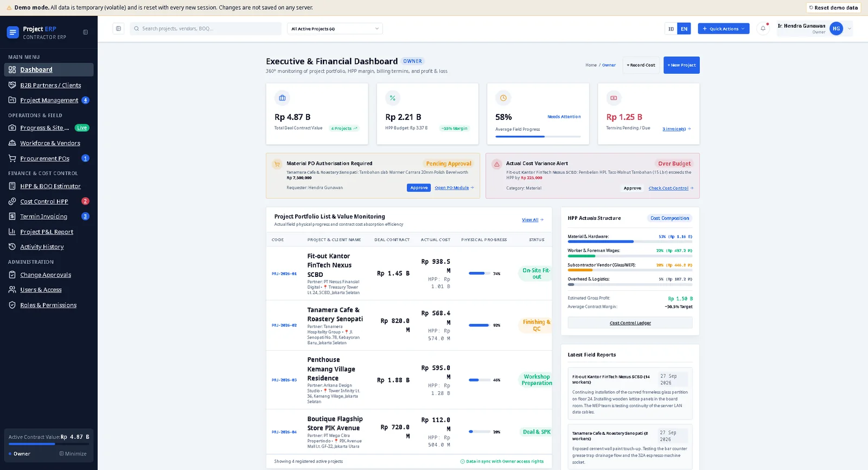Click View All in Project Portfolio

click(532, 220)
